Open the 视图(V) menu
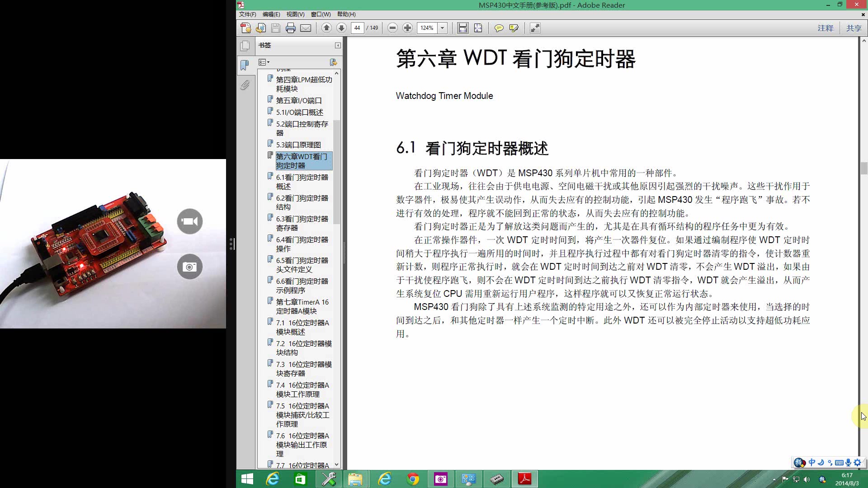Image resolution: width=868 pixels, height=488 pixels. (295, 14)
